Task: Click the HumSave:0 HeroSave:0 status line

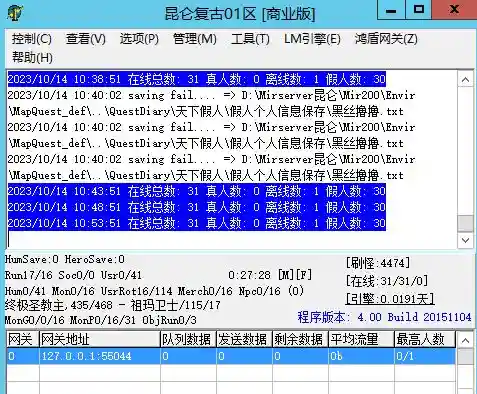Action: (x=65, y=259)
